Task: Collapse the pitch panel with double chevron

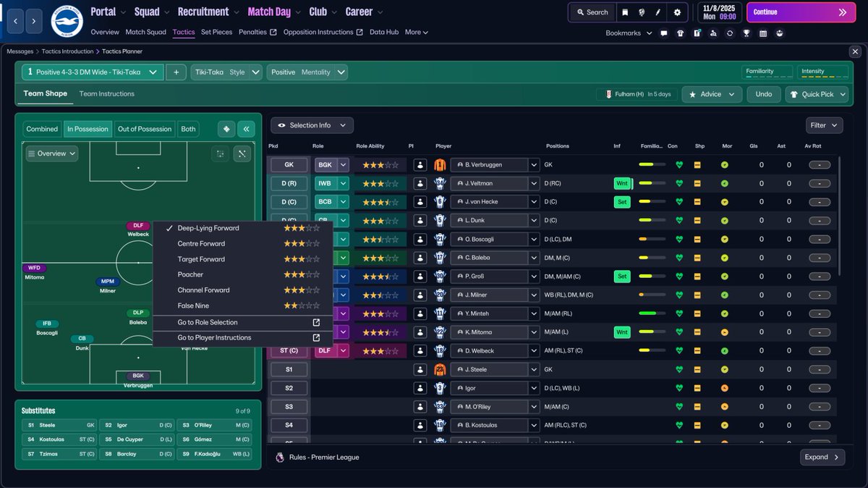Action: coord(246,129)
